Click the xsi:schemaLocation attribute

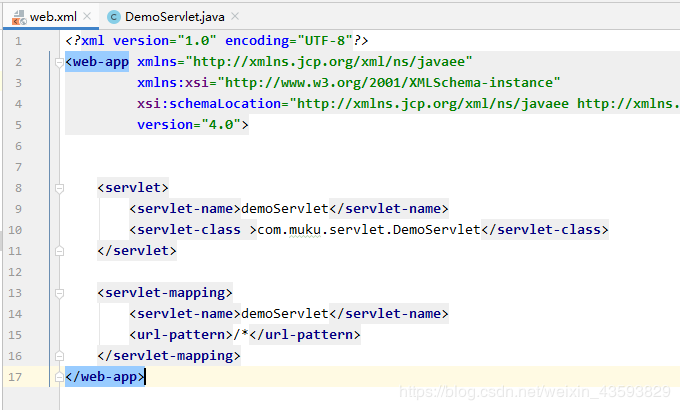click(209, 104)
